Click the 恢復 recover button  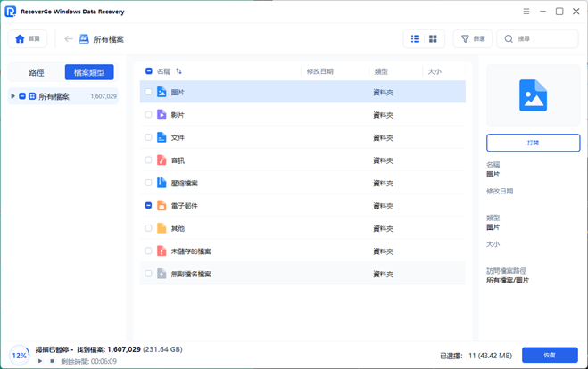(x=550, y=355)
